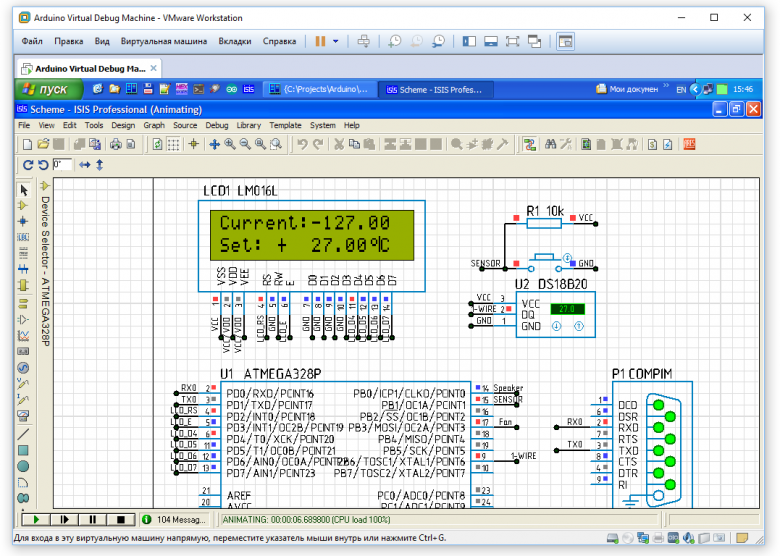The height and width of the screenshot is (556, 780).
Task: Toggle VMware Unity mode icon
Action: click(x=534, y=41)
